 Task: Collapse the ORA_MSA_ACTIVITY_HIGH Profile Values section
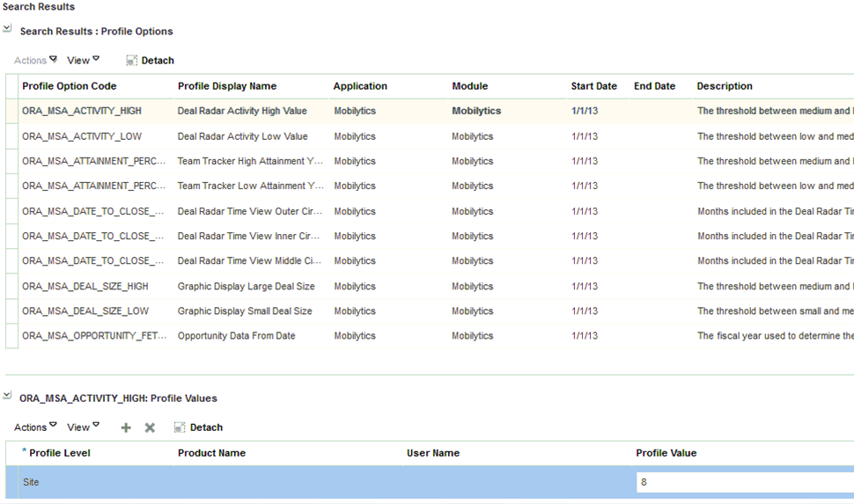pos(7,395)
